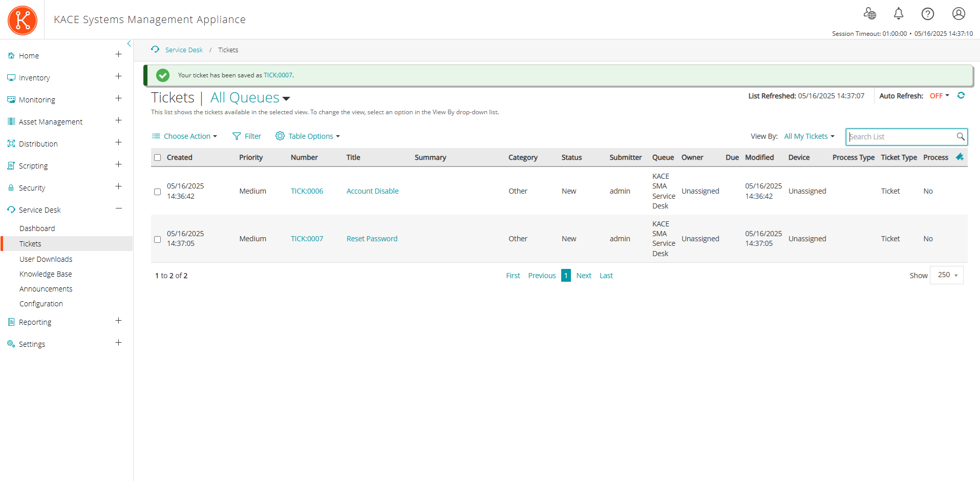
Task: Click the Asset Management sidebar icon
Action: pyautogui.click(x=11, y=121)
